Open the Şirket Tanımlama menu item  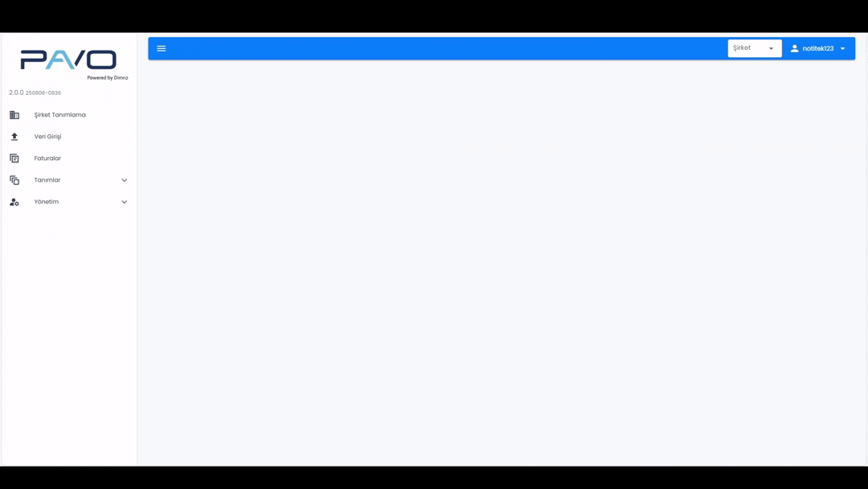pos(68,115)
